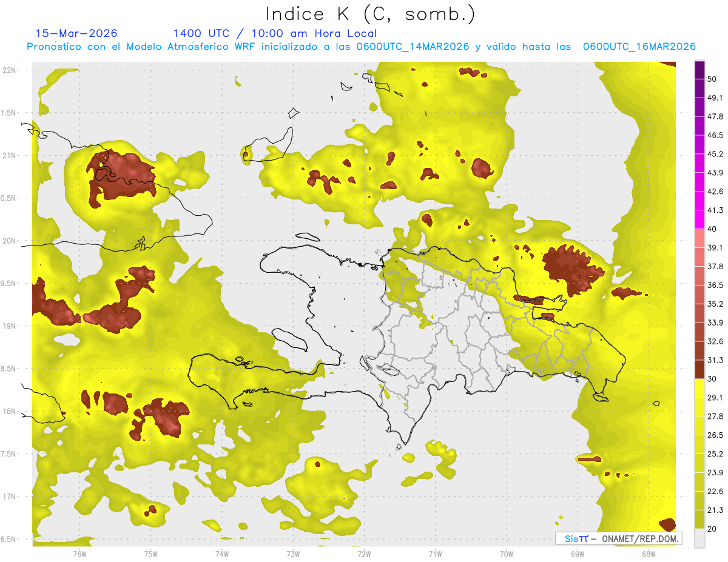The image size is (728, 562).
Task: Click the "19N" latitude label
Action: tap(9, 326)
